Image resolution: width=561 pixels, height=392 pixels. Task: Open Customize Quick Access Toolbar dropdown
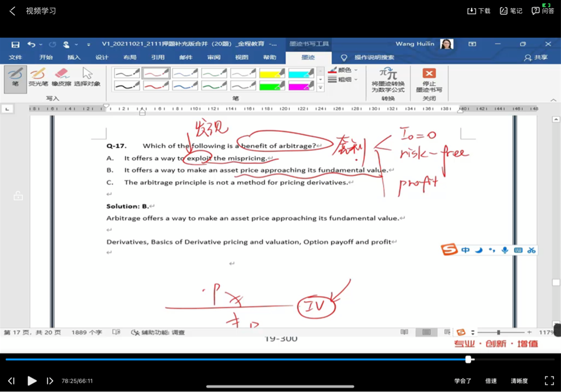click(x=88, y=45)
